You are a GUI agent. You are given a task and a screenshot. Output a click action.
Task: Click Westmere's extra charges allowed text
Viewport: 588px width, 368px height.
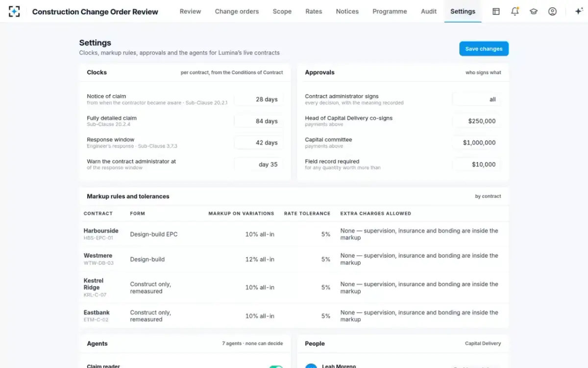419,259
